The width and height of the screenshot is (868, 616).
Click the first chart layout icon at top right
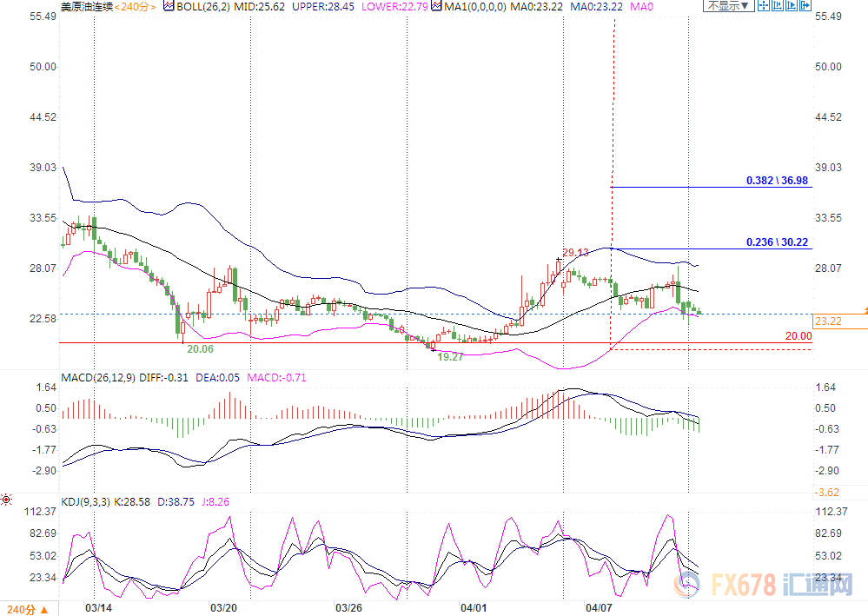coord(762,6)
